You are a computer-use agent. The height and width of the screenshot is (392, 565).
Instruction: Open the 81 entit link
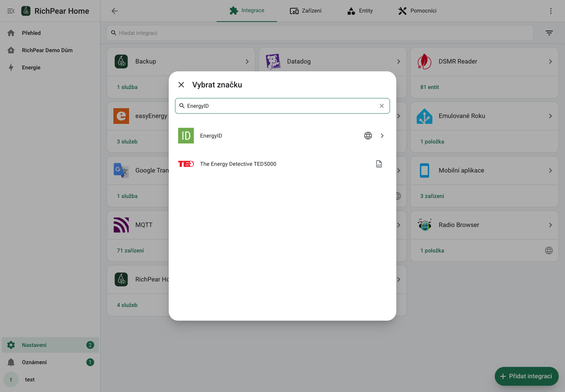pos(430,87)
